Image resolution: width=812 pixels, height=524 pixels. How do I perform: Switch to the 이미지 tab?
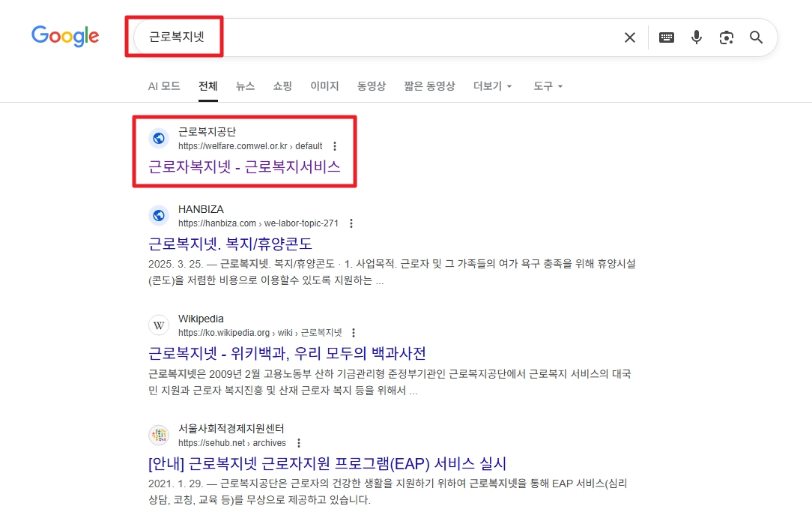click(324, 86)
